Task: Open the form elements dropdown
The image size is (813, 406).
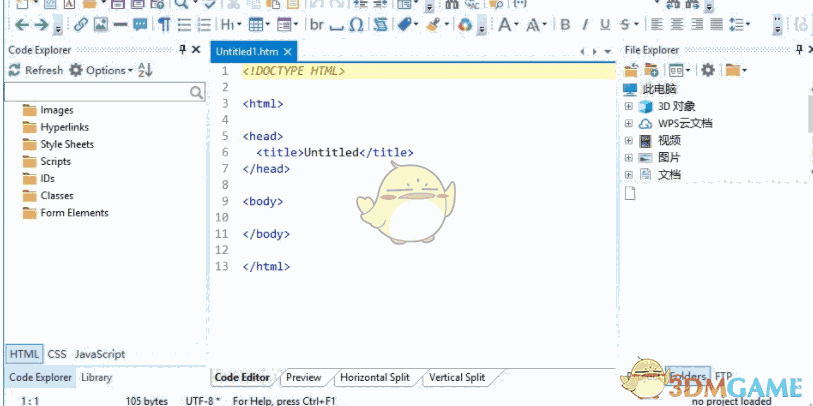Action: 287,24
